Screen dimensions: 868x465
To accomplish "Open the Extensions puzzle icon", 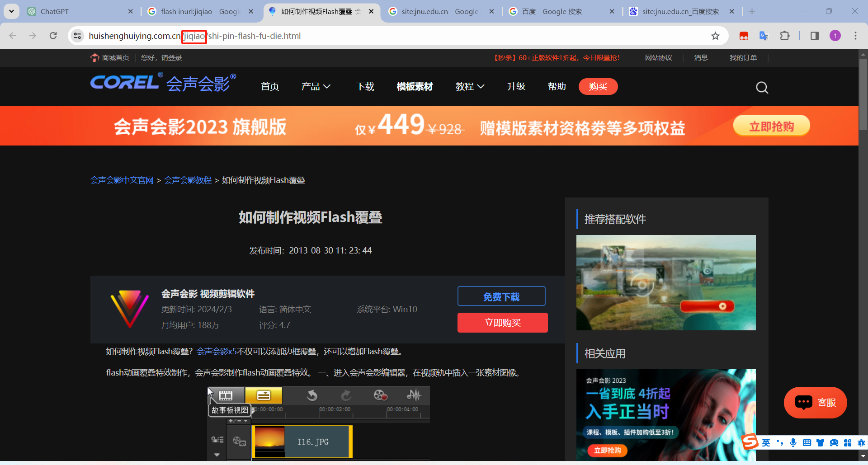I will 785,36.
